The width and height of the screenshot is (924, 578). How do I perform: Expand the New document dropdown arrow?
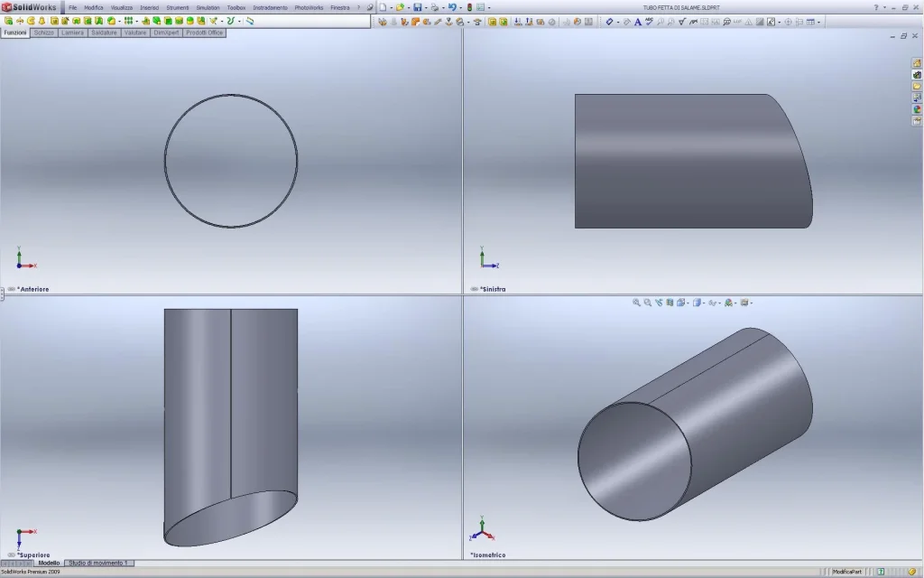coord(391,7)
